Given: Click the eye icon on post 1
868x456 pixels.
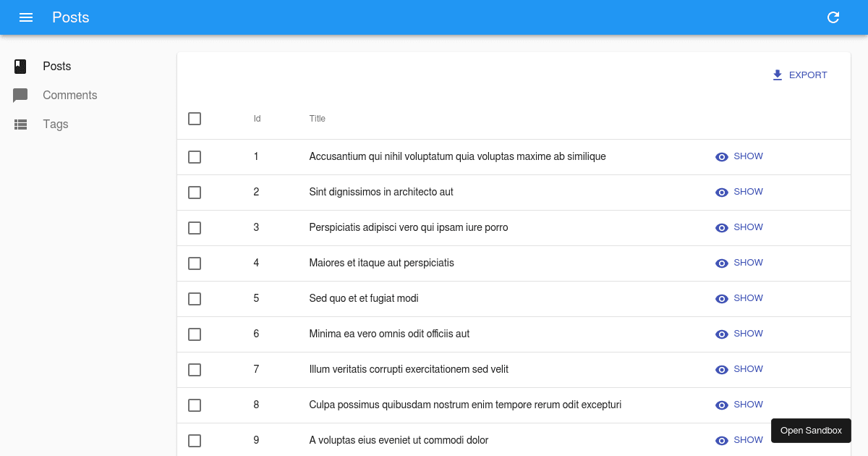Looking at the screenshot, I should click(x=721, y=156).
